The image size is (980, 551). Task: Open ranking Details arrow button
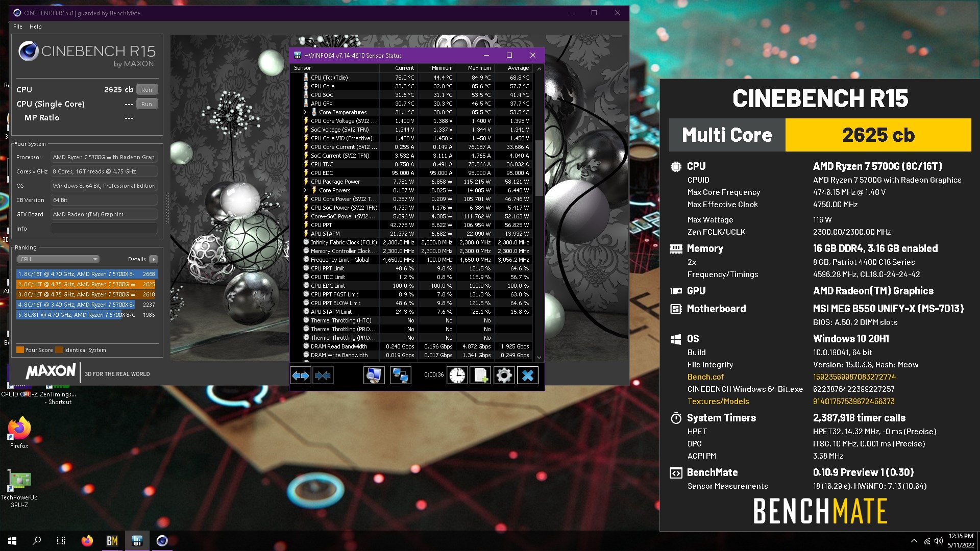[x=153, y=259]
